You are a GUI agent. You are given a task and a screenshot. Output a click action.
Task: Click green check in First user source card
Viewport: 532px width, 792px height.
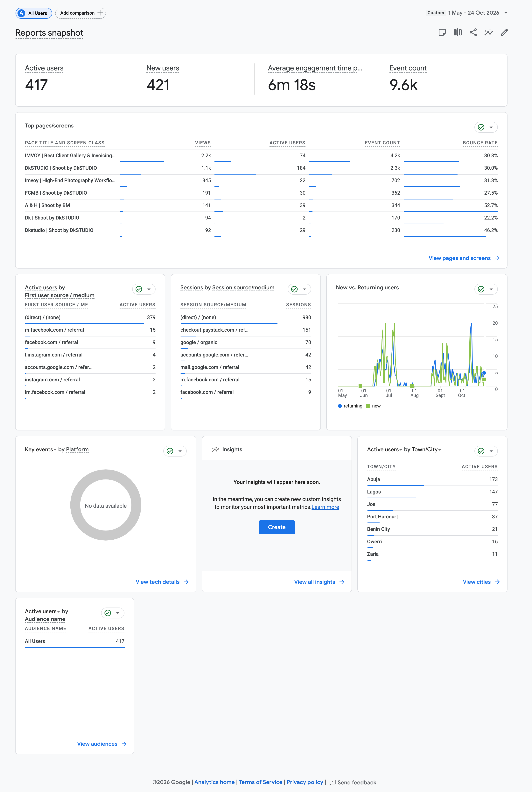(139, 289)
